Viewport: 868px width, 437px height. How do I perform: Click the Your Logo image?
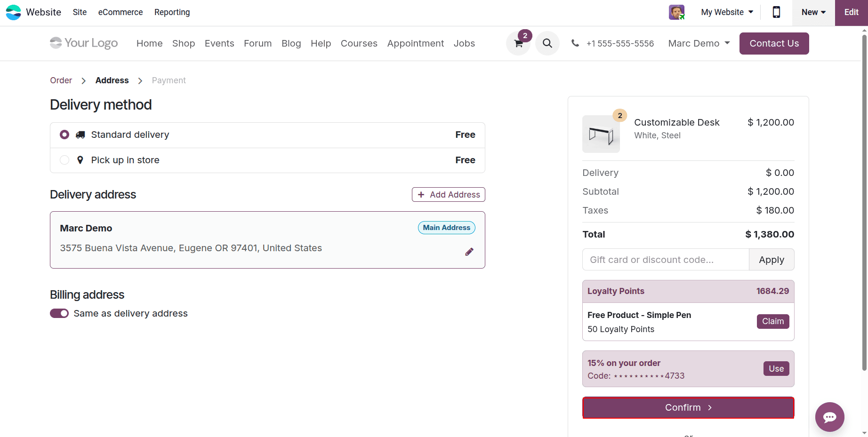[84, 43]
